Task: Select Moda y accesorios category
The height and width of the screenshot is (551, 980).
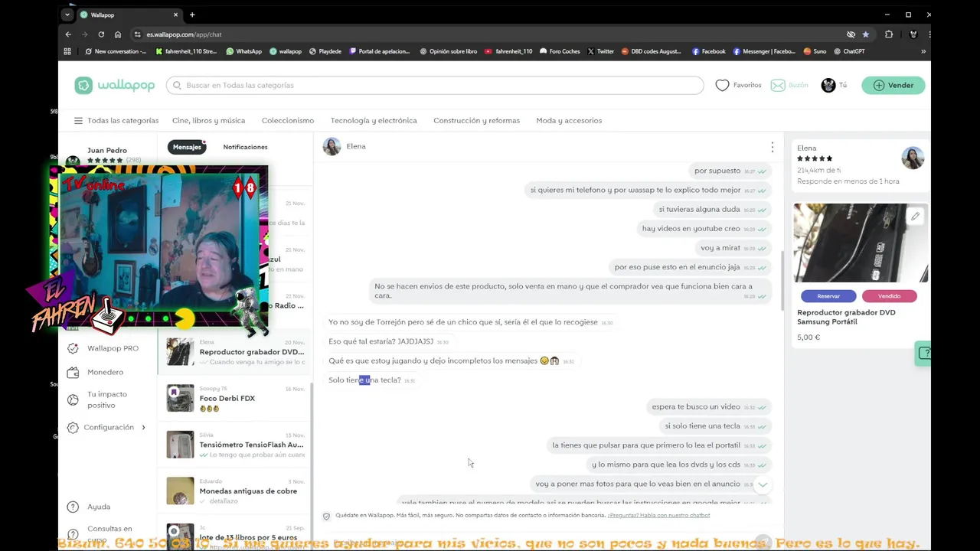Action: (569, 120)
